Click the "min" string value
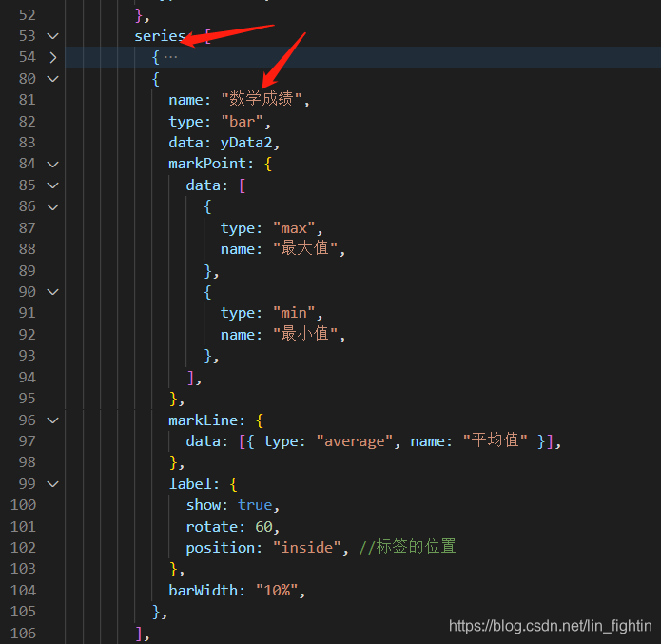This screenshot has height=644, width=661. click(294, 313)
